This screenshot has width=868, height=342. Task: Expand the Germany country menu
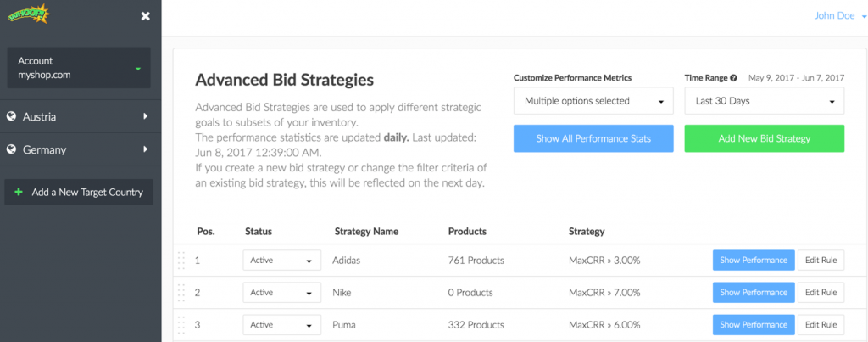pos(81,149)
